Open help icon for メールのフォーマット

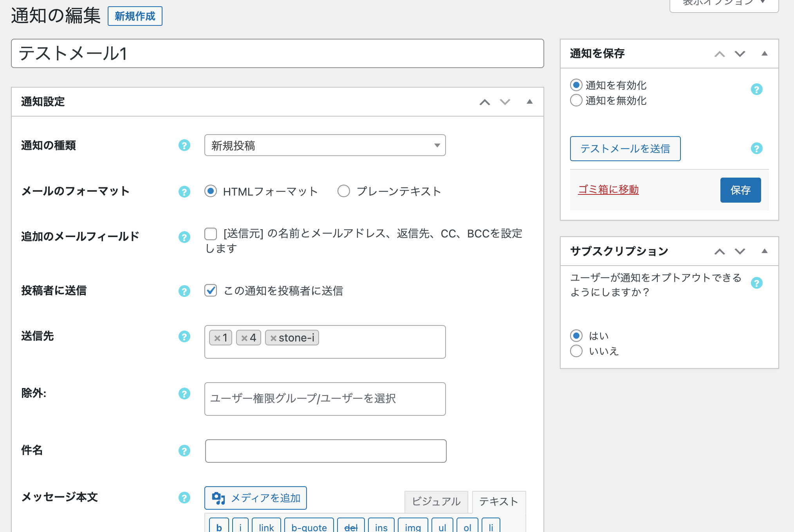[184, 192]
